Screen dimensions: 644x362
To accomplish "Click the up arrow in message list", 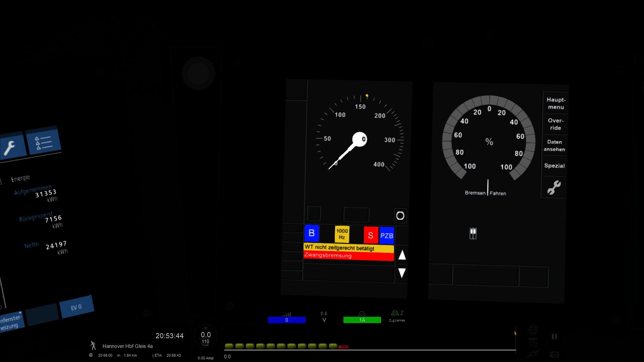I will pyautogui.click(x=402, y=255).
